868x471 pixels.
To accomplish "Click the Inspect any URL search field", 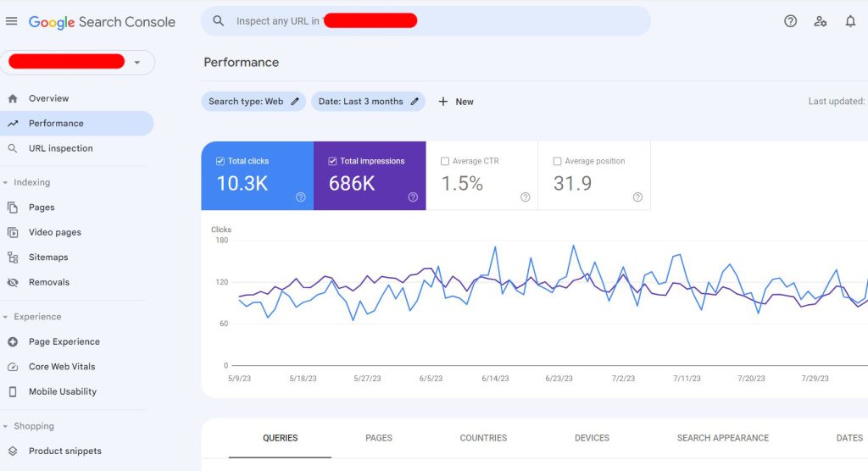I will (x=426, y=21).
